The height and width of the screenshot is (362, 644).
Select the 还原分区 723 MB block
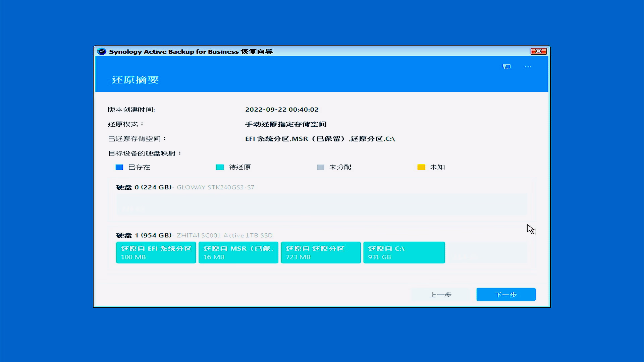(321, 253)
